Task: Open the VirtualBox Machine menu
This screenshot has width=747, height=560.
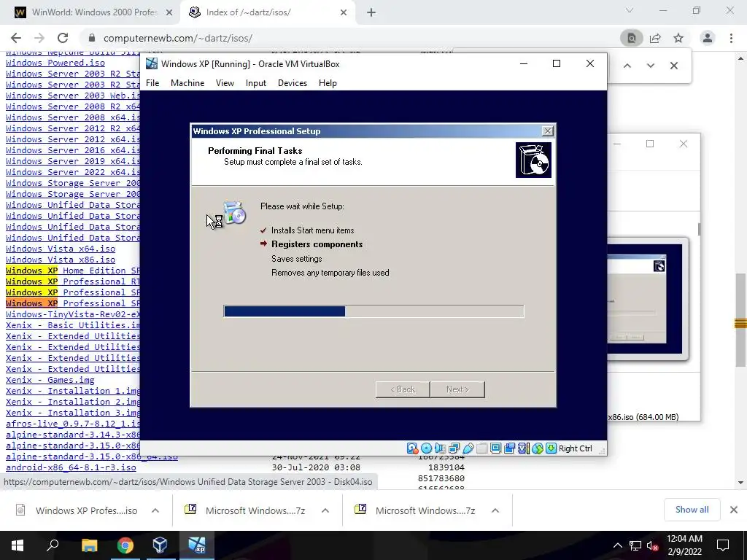Action: click(x=187, y=83)
